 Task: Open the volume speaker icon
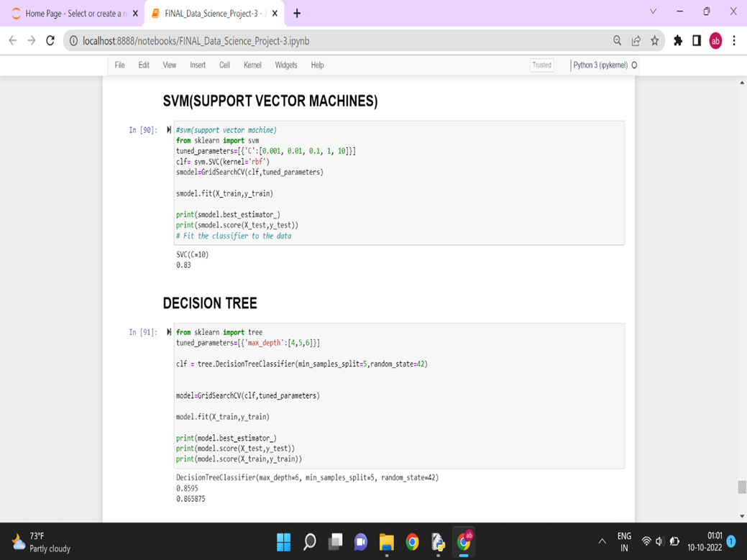(660, 541)
